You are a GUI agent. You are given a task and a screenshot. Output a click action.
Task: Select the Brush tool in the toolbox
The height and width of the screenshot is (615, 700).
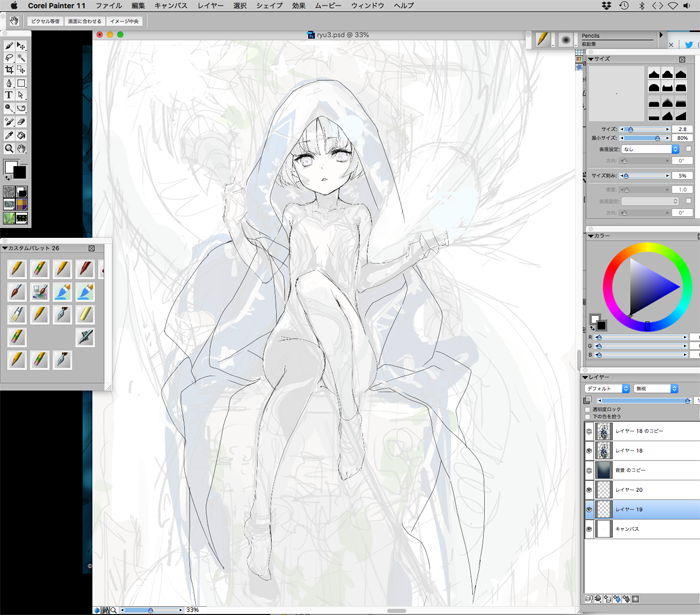(9, 46)
